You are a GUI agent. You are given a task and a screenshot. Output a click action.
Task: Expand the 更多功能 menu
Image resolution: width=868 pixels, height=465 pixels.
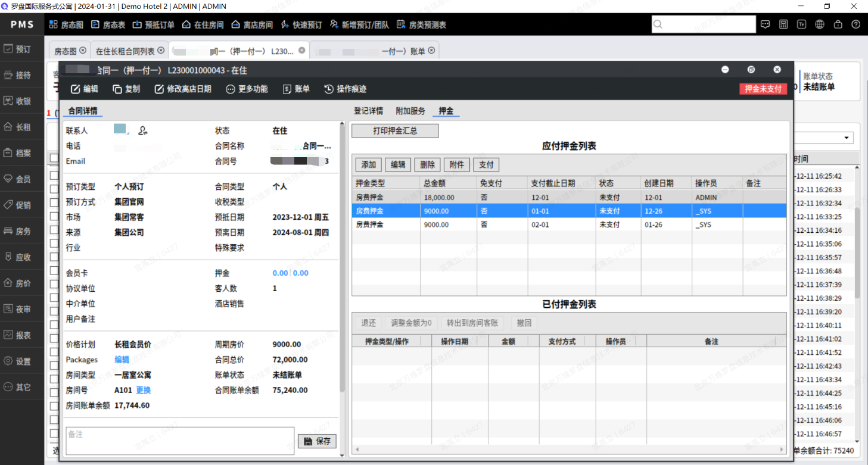click(247, 89)
